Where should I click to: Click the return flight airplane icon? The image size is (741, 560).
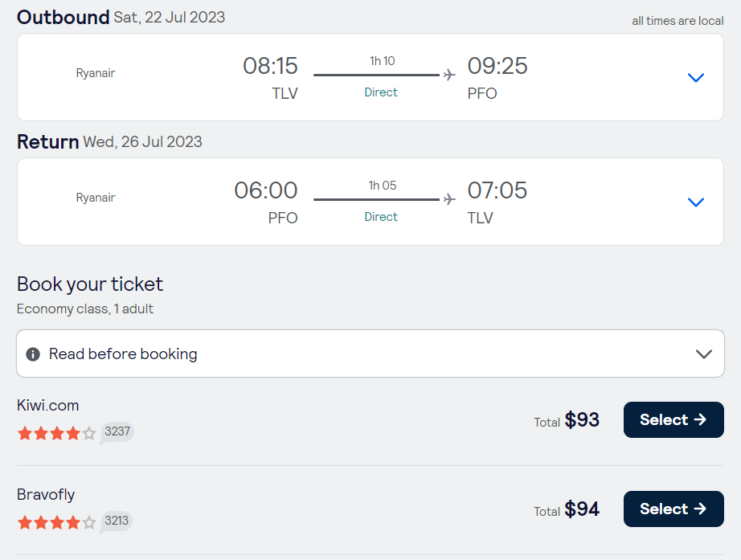449,199
